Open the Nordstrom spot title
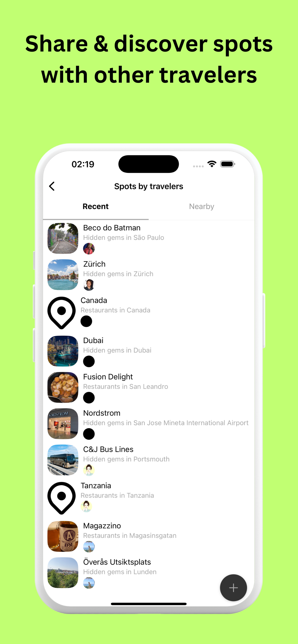Screen dimensions: 298x644 [102, 413]
